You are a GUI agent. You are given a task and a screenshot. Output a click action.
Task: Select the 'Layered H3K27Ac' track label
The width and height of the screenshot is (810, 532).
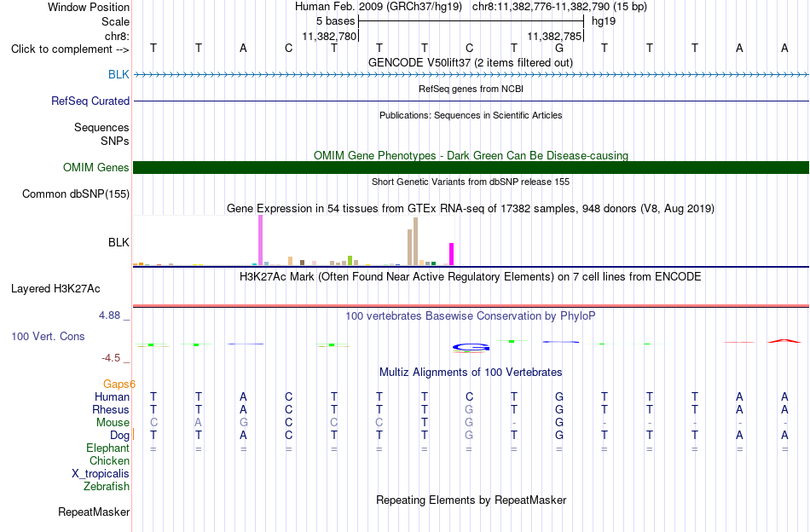tap(55, 288)
